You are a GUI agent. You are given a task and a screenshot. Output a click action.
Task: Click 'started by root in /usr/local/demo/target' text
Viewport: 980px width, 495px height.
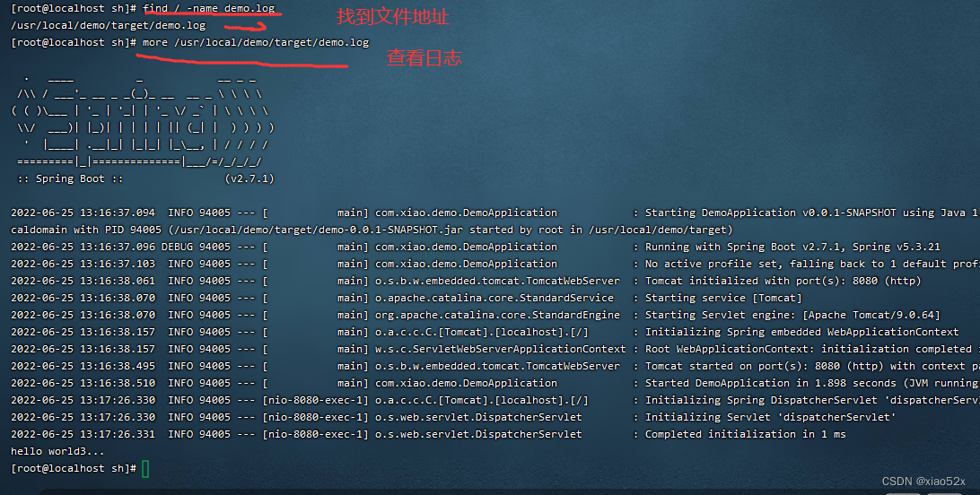(600, 230)
